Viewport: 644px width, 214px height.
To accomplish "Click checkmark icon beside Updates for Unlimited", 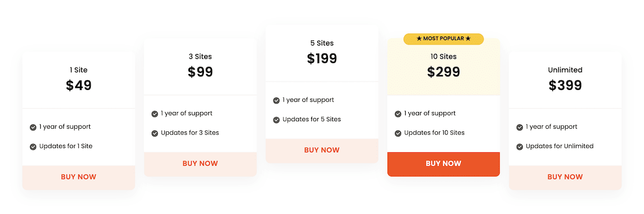I will point(519,146).
